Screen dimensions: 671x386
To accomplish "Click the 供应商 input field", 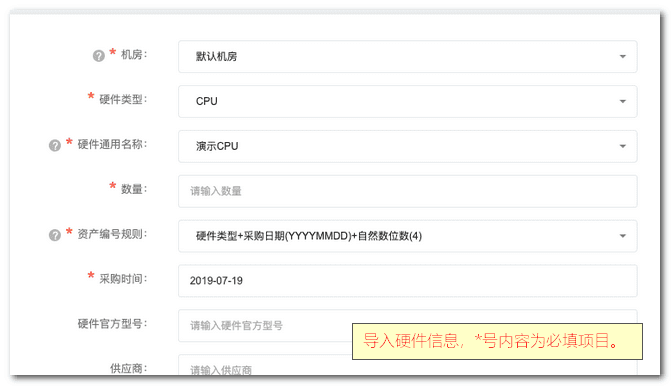I will [407, 366].
